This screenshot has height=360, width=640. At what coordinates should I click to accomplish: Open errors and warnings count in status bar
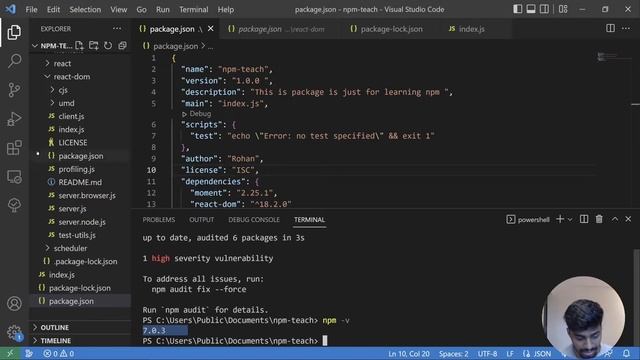58,353
